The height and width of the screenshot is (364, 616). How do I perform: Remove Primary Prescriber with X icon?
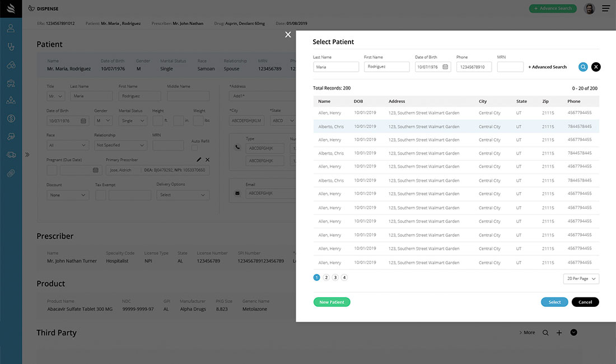coord(207,160)
